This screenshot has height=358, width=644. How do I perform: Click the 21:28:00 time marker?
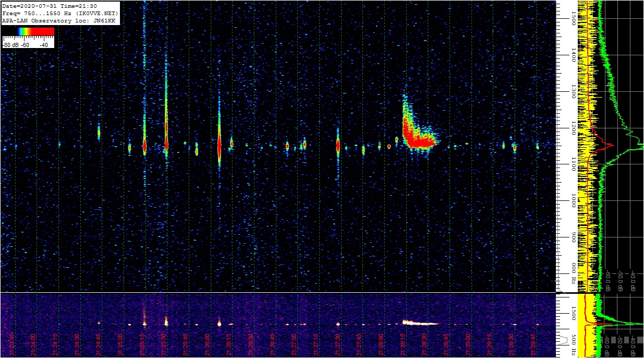[382, 345]
